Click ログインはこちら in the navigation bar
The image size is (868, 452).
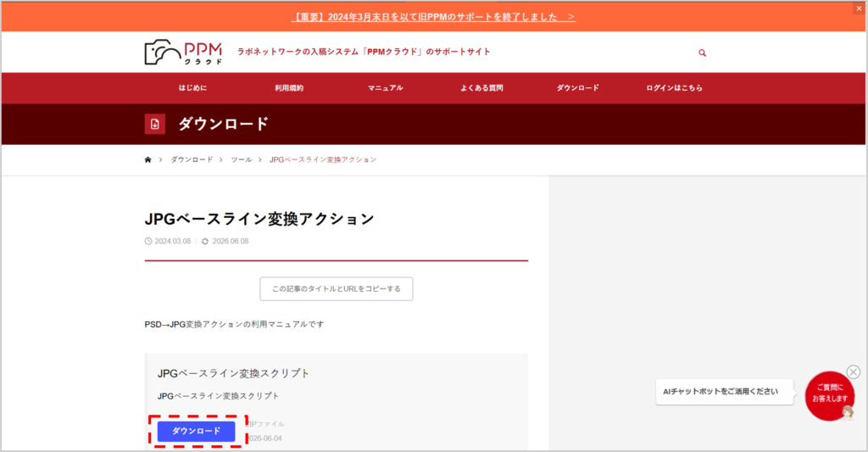coord(674,88)
